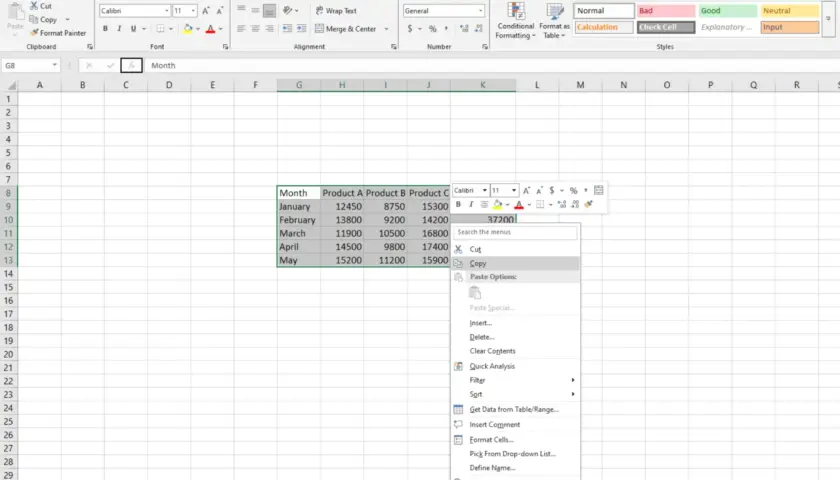The image size is (840, 480).
Task: Select the column L header
Action: coord(537,85)
